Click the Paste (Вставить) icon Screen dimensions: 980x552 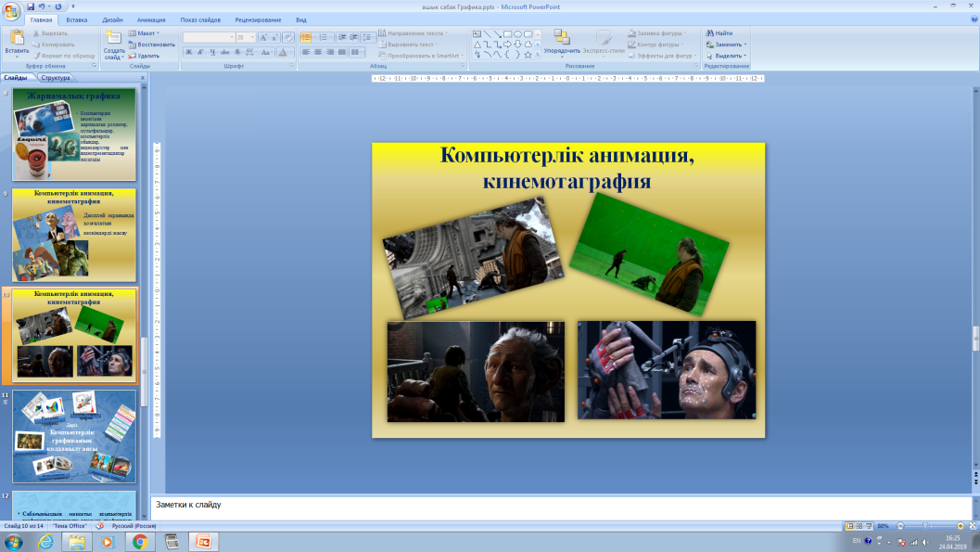[x=17, y=39]
